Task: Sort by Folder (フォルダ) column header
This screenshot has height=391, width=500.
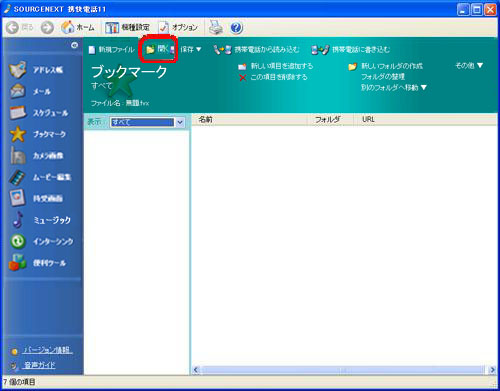Action: click(x=330, y=119)
